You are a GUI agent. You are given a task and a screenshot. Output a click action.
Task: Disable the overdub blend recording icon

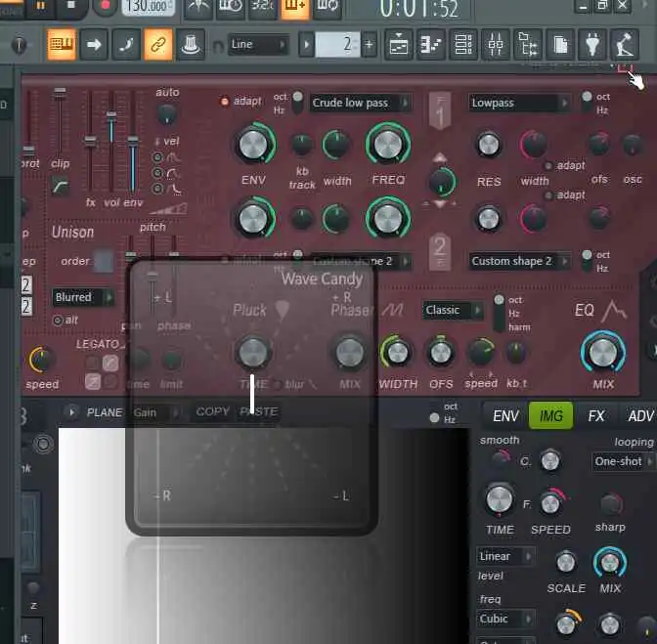(295, 7)
